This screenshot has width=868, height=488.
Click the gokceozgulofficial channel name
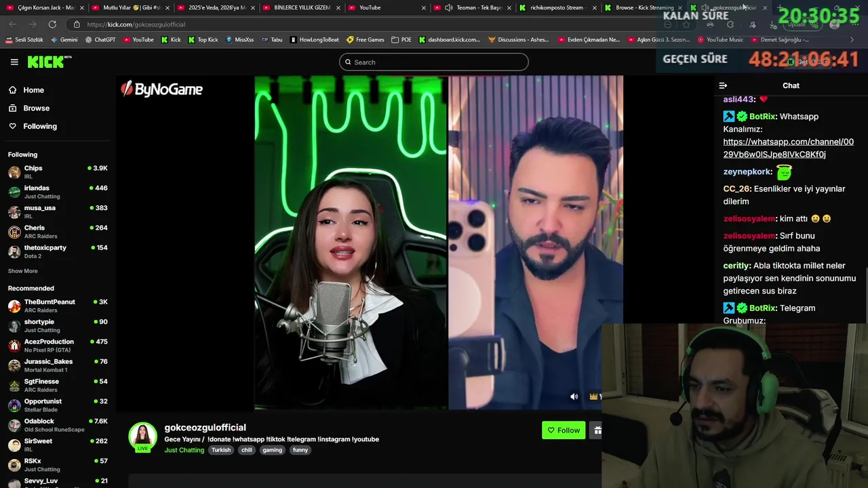coord(205,428)
